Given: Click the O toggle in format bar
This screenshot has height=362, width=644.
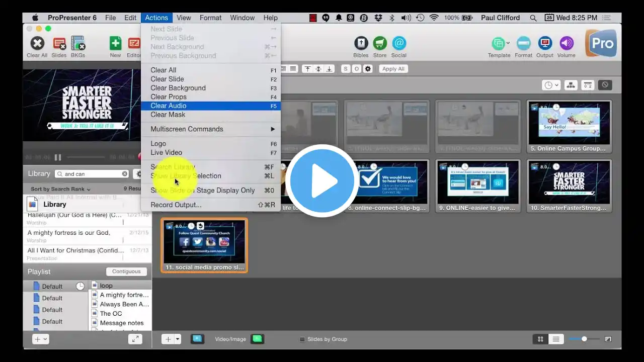Looking at the screenshot, I should pos(357,69).
